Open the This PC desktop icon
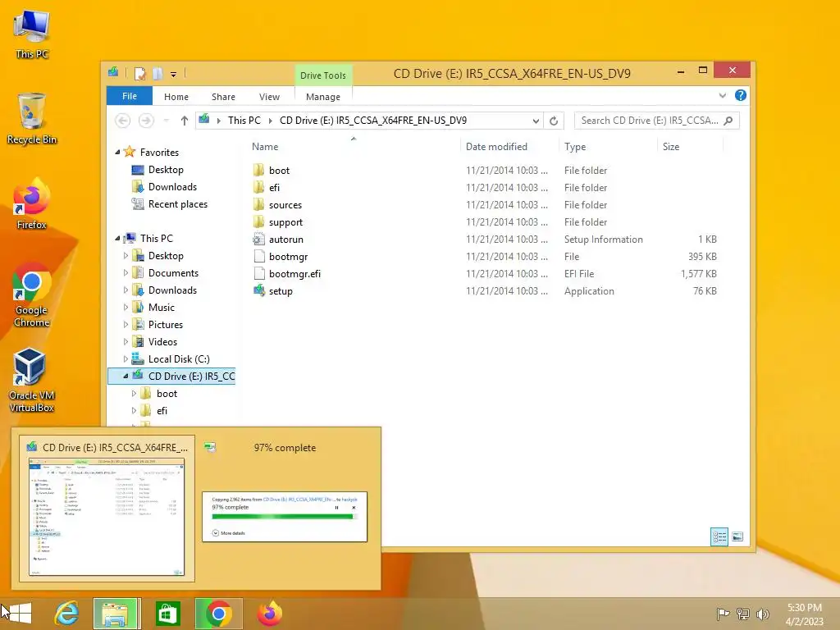Screen dimensions: 840x630 32,34
